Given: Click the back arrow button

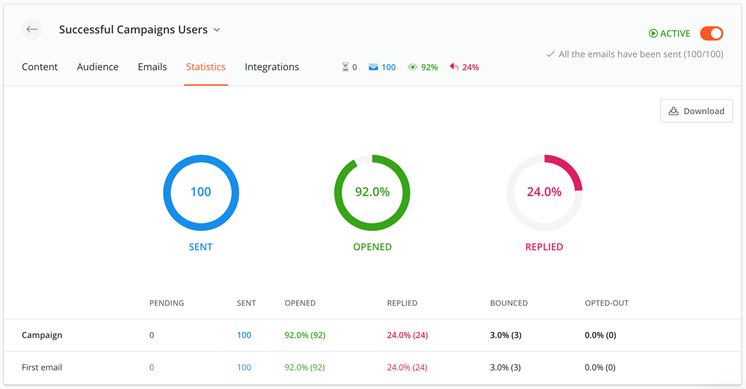Looking at the screenshot, I should (32, 29).
